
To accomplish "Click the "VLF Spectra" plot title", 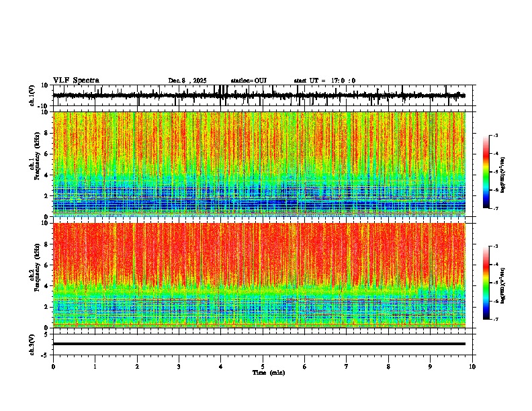I will tap(76, 81).
